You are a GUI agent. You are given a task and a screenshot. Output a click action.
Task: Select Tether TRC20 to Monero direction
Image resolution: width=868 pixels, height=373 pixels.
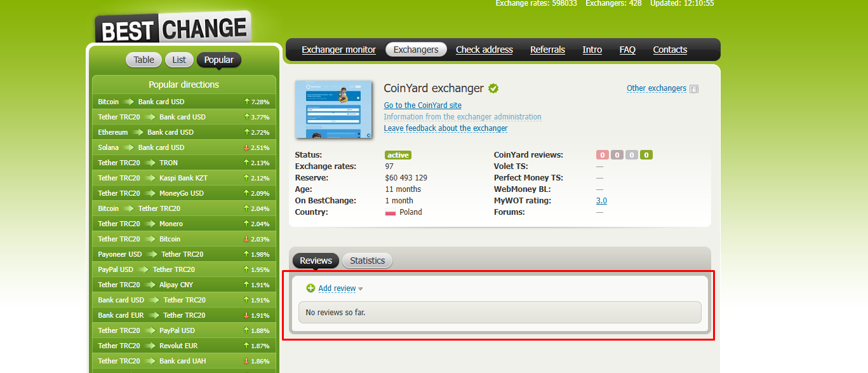(184, 224)
